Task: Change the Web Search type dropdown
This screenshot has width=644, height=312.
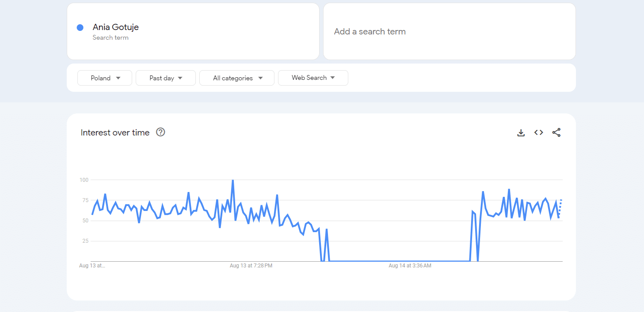Action: (x=313, y=78)
